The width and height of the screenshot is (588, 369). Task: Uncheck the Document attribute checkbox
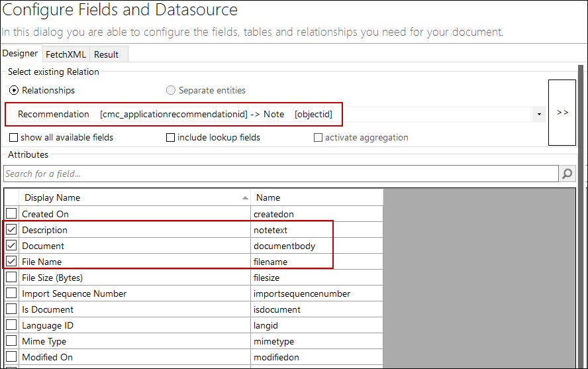point(11,246)
